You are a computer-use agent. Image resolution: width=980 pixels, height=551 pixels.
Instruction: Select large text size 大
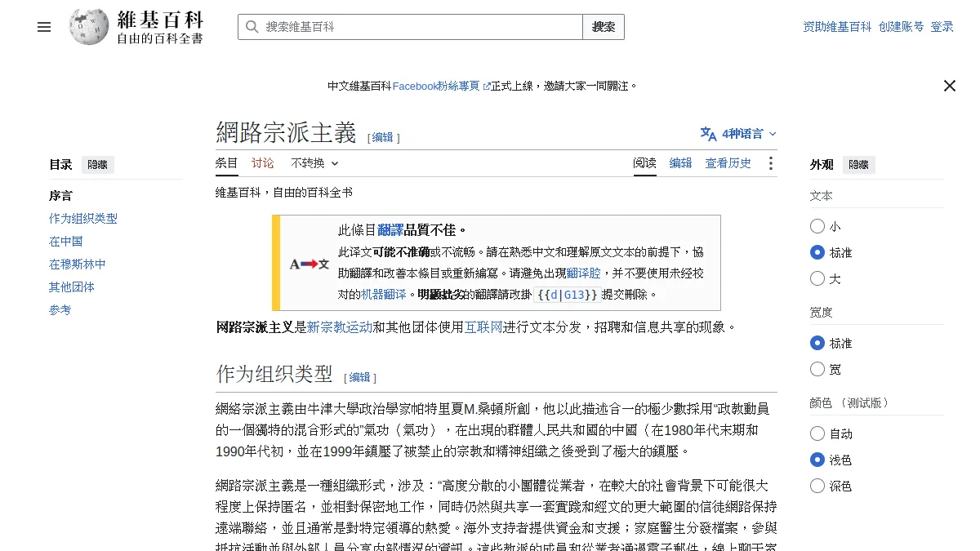[x=817, y=278]
